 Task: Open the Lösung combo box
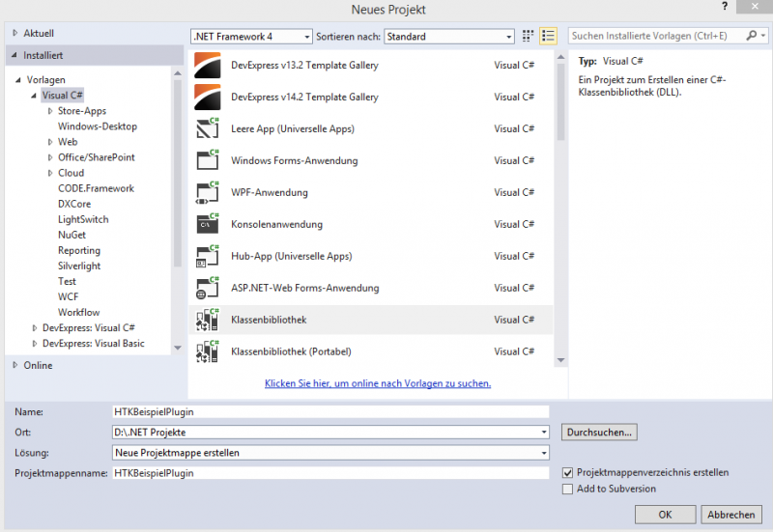click(x=330, y=453)
